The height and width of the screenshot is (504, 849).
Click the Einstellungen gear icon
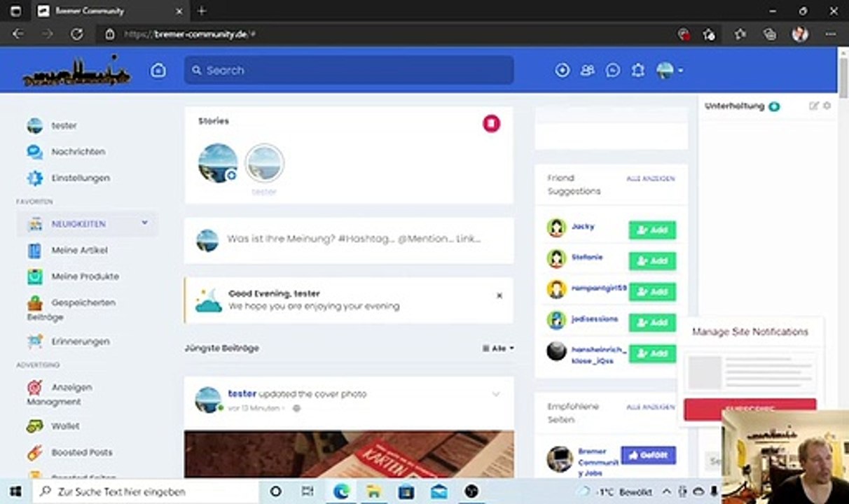click(34, 178)
